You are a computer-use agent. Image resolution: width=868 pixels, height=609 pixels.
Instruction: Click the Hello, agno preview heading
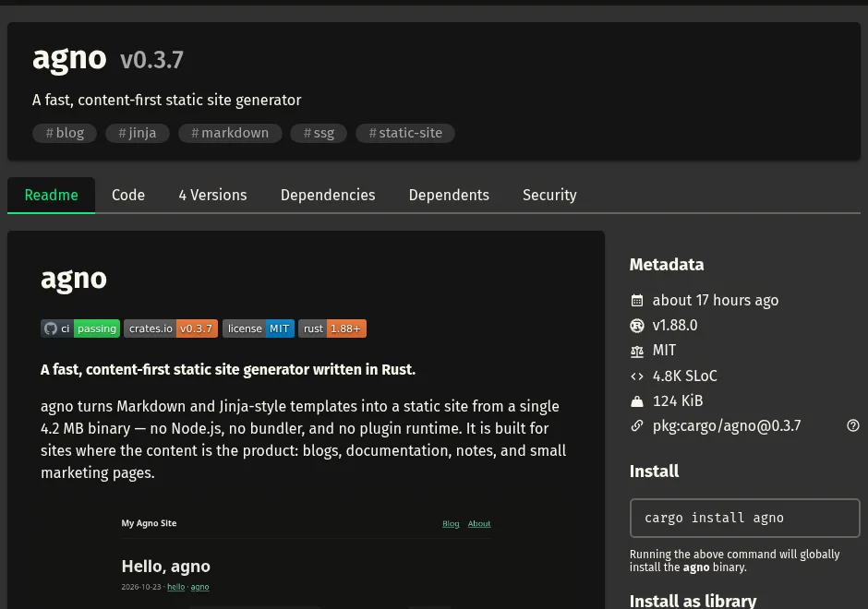pyautogui.click(x=166, y=567)
